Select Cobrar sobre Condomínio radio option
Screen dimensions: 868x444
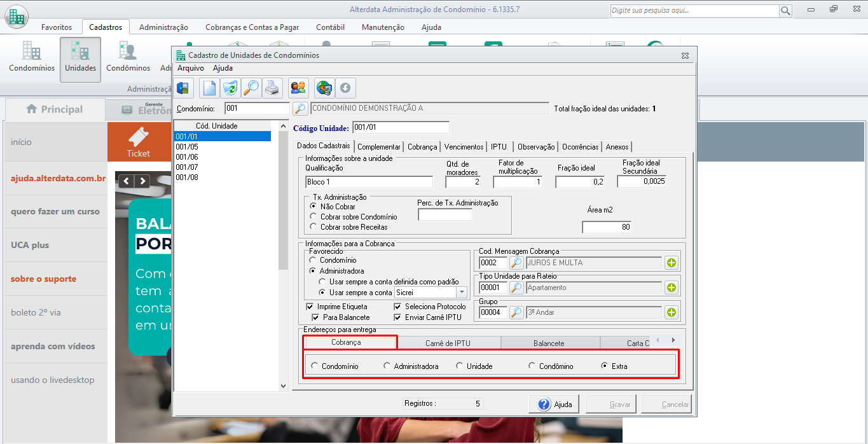tap(313, 217)
